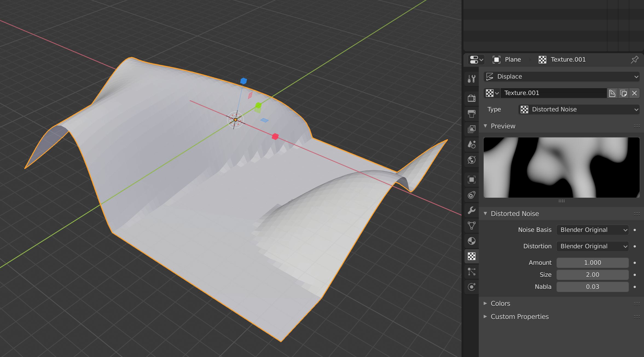Open the Texture properties tab
644x357 pixels.
pos(471,256)
